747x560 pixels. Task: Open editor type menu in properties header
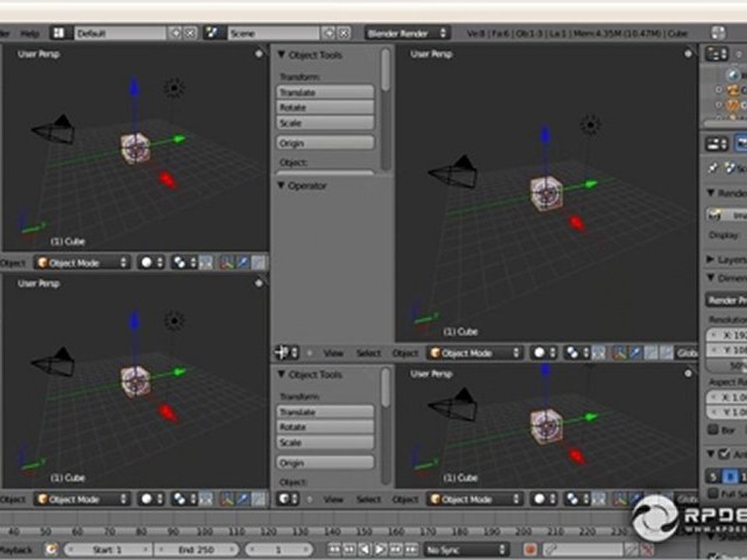tap(717, 143)
